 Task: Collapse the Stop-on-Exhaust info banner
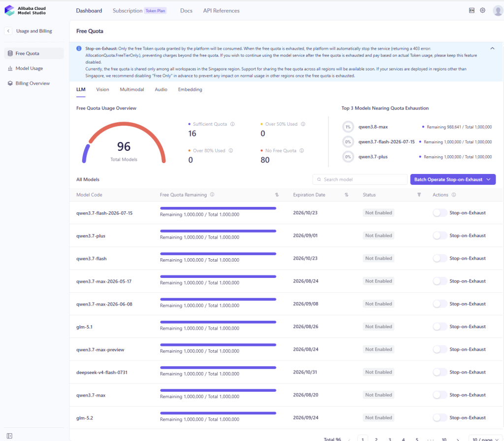point(492,48)
